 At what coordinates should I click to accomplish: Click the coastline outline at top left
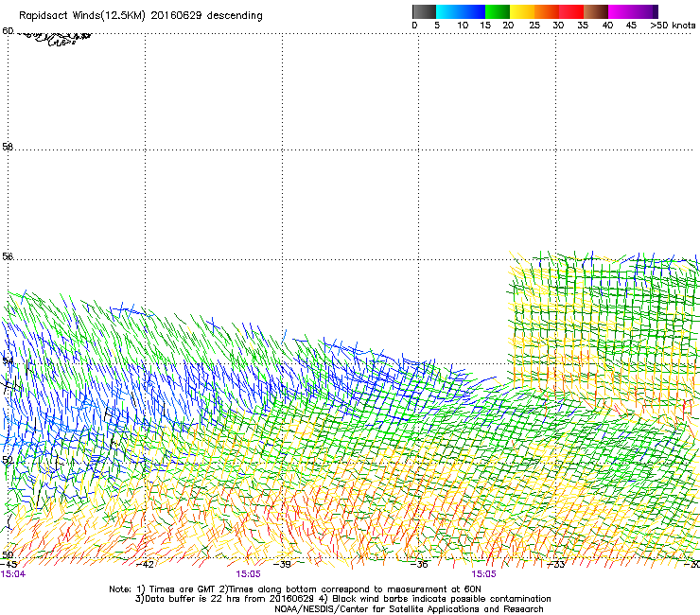54,38
